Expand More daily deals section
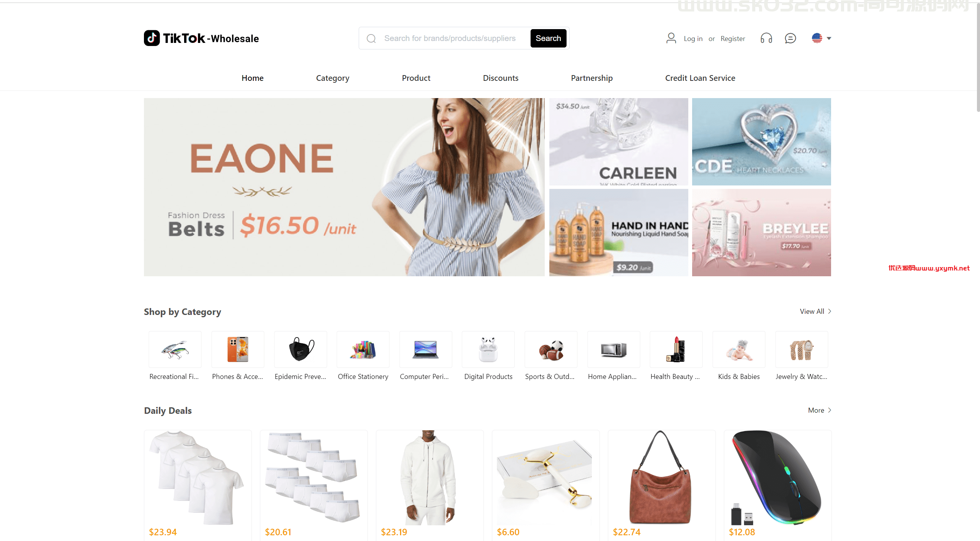The width and height of the screenshot is (980, 541). click(x=819, y=410)
